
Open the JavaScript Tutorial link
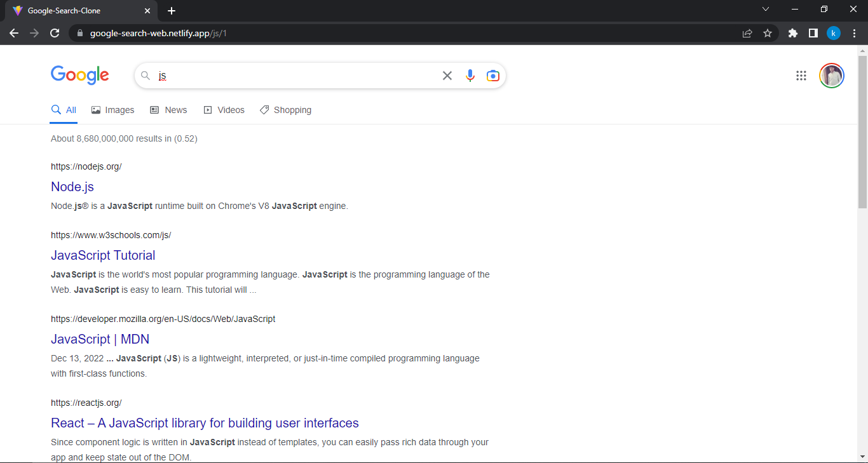click(x=103, y=255)
